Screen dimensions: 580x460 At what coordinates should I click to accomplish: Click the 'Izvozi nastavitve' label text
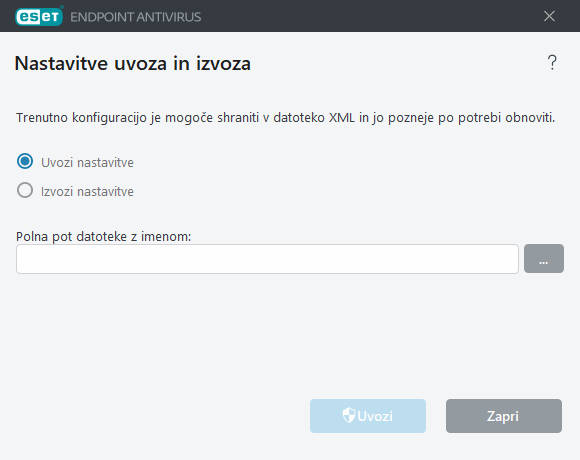point(87,192)
